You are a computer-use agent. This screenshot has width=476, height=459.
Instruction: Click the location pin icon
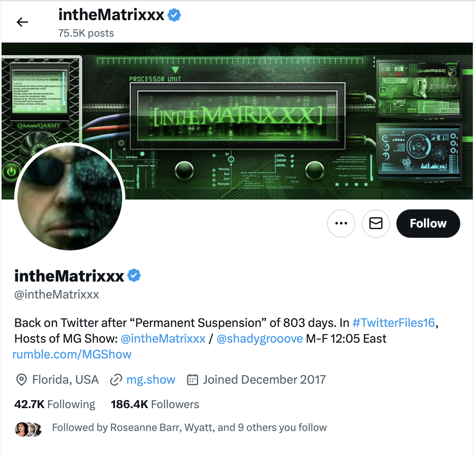coord(21,380)
